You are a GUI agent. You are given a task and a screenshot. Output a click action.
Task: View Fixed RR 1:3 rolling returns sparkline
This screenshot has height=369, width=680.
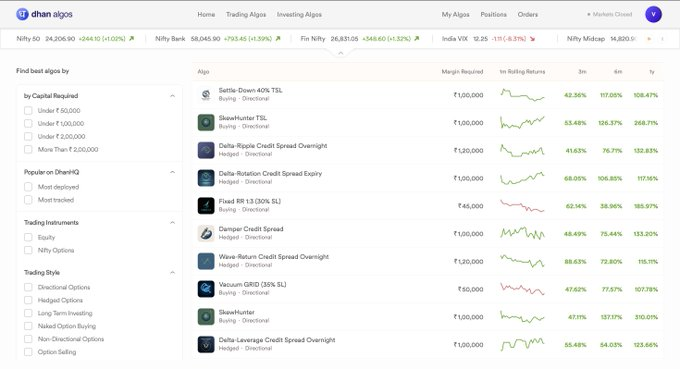522,206
